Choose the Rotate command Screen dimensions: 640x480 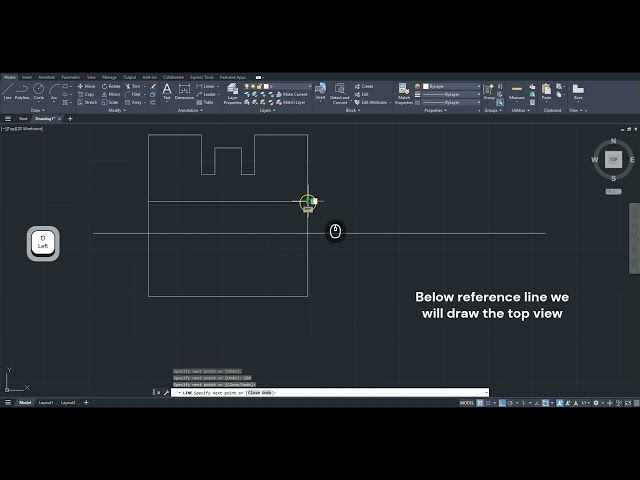111,86
